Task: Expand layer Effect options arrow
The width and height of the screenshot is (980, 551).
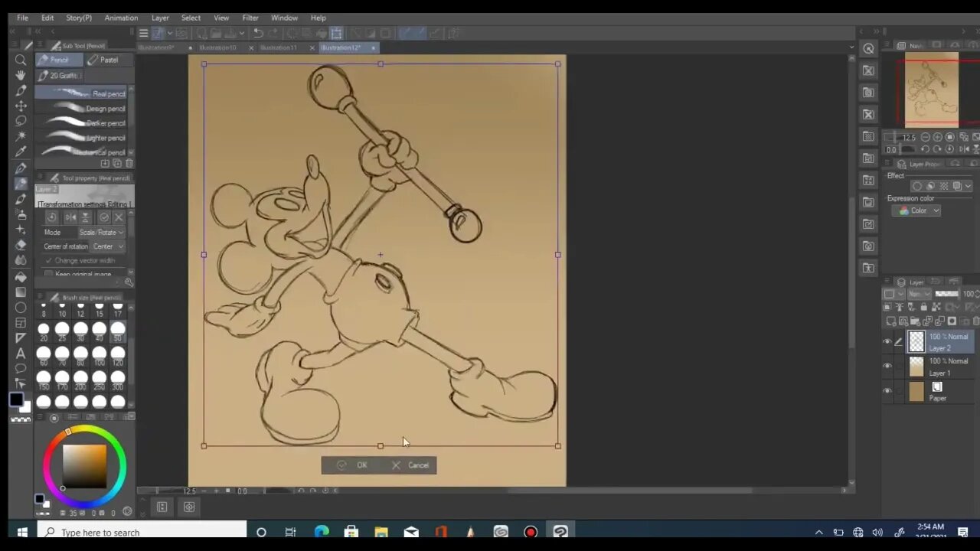Action: (969, 186)
